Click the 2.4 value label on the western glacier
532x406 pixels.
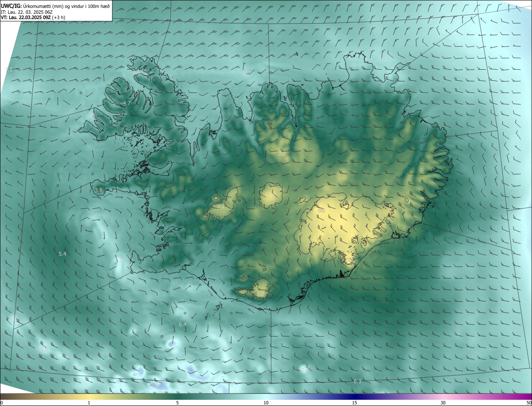[221, 206]
